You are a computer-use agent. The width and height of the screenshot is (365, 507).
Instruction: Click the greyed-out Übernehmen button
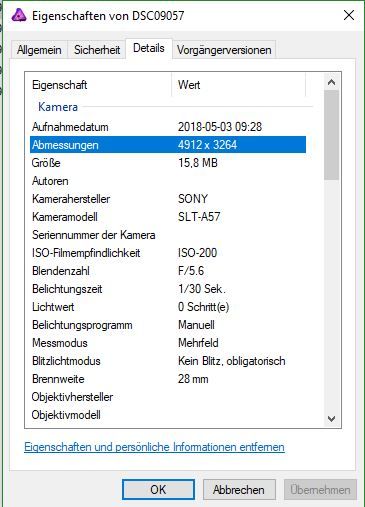[x=320, y=490]
